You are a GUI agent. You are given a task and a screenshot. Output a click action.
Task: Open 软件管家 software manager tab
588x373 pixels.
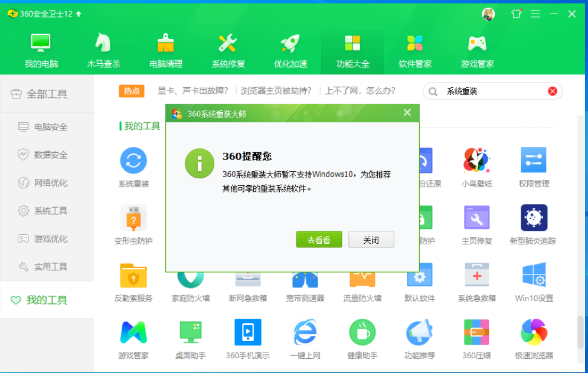coord(415,51)
